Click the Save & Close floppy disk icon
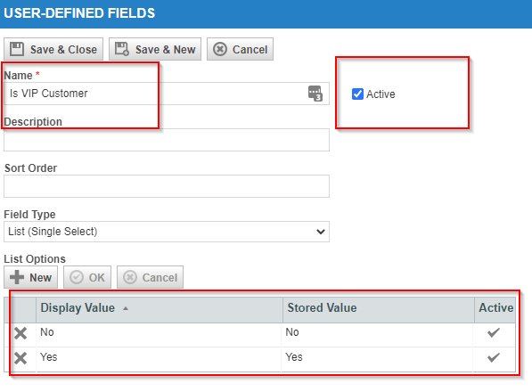The height and width of the screenshot is (392, 532). coord(17,49)
